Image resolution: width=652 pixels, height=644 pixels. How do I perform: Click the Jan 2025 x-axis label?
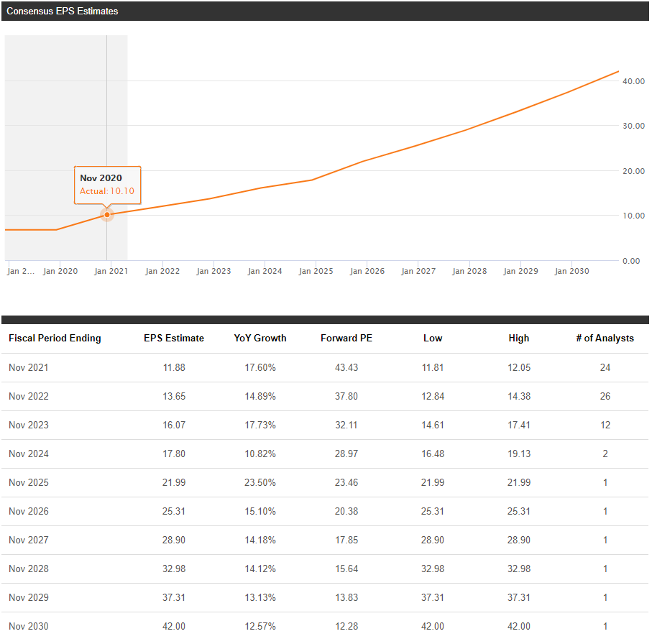pos(316,271)
